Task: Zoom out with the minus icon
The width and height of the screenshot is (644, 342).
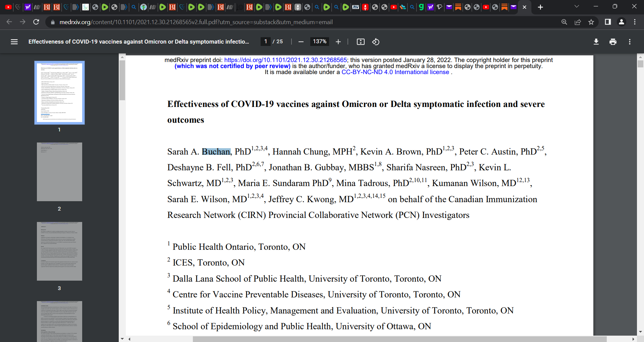Action: point(301,42)
